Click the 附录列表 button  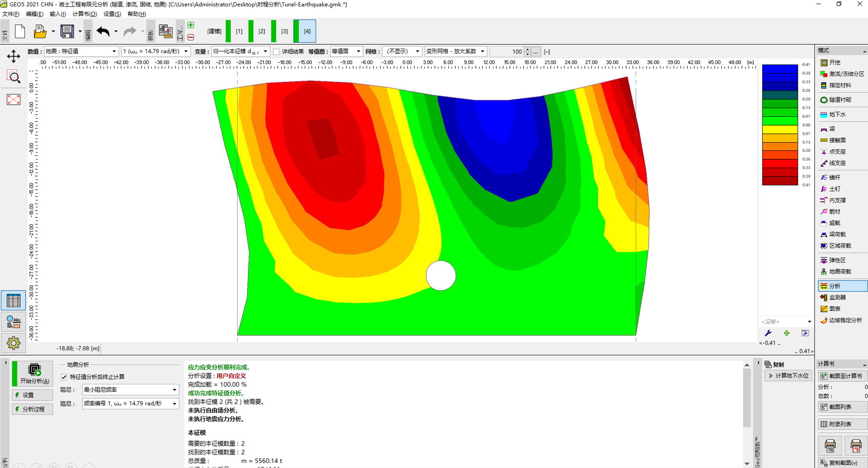[843, 424]
